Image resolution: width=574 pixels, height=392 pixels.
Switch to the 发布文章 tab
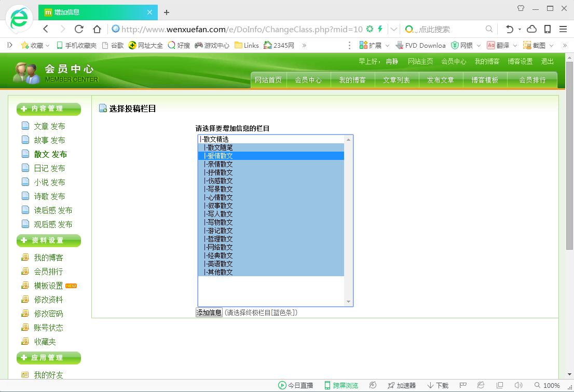point(440,80)
